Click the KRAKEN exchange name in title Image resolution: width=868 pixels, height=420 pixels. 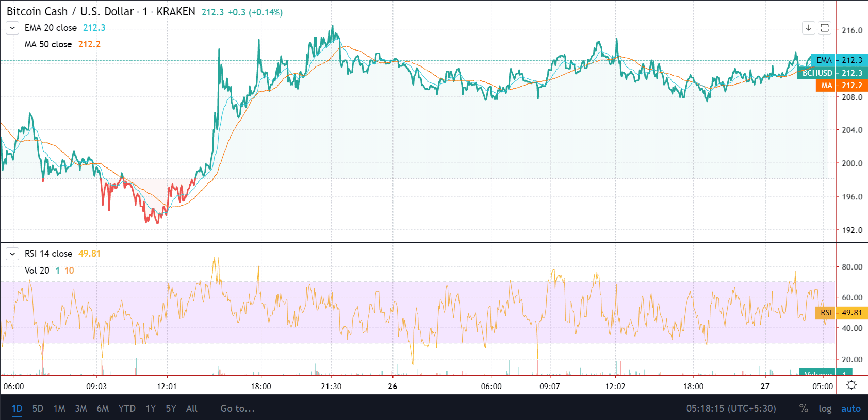[176, 11]
